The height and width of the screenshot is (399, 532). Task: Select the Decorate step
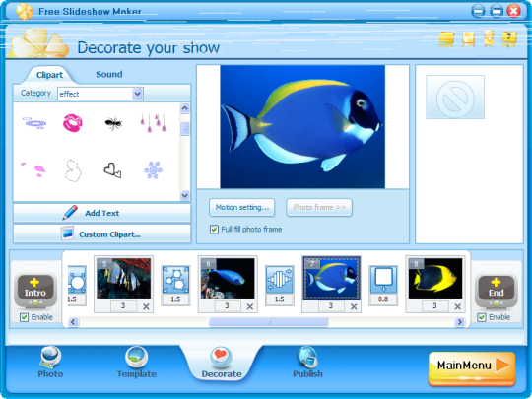click(222, 363)
